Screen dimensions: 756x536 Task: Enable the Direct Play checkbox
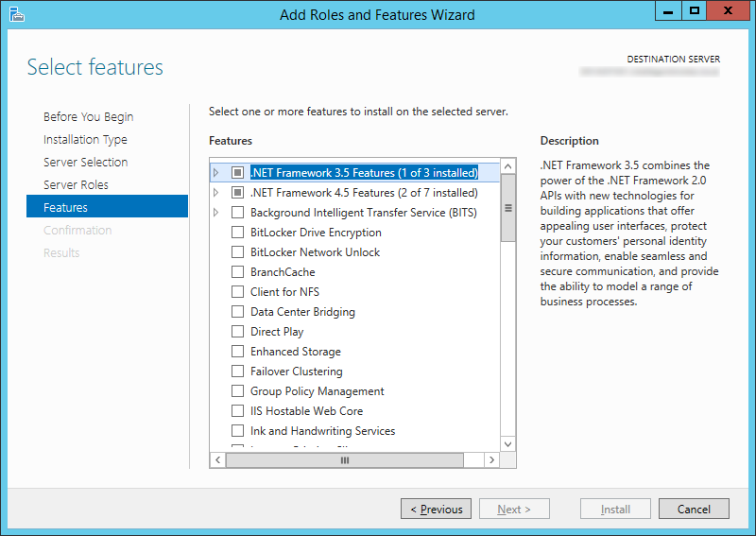pyautogui.click(x=237, y=331)
